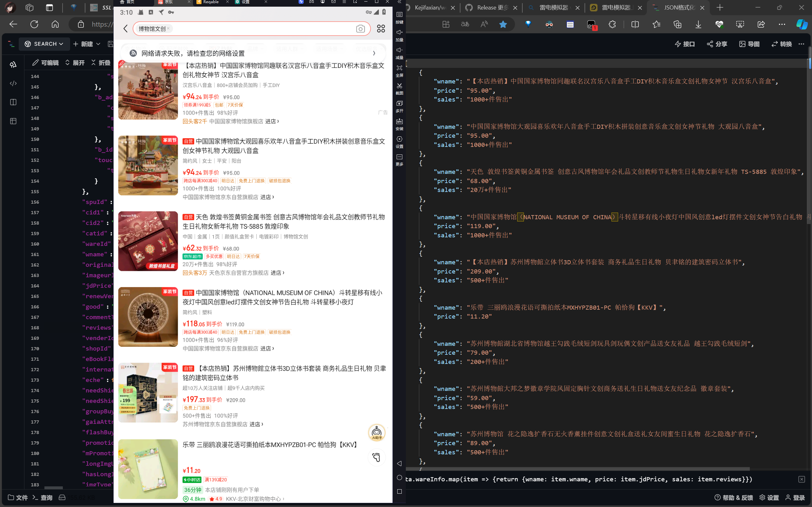Toggle emulator fullscreen (全屏)
The height and width of the screenshot is (507, 812).
(399, 71)
